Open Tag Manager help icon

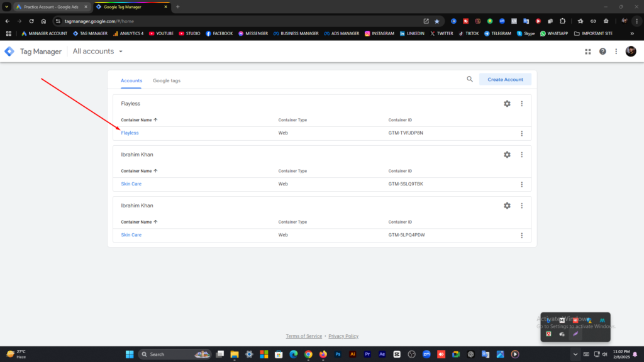pos(602,52)
